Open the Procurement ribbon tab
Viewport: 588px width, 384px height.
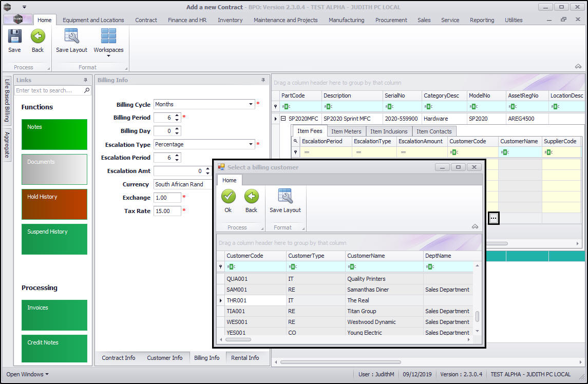tap(391, 20)
